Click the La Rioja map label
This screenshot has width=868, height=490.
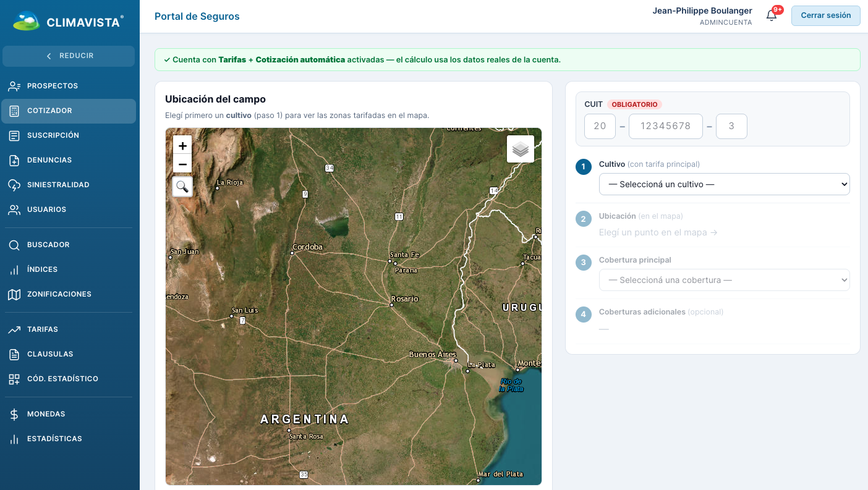coord(229,182)
